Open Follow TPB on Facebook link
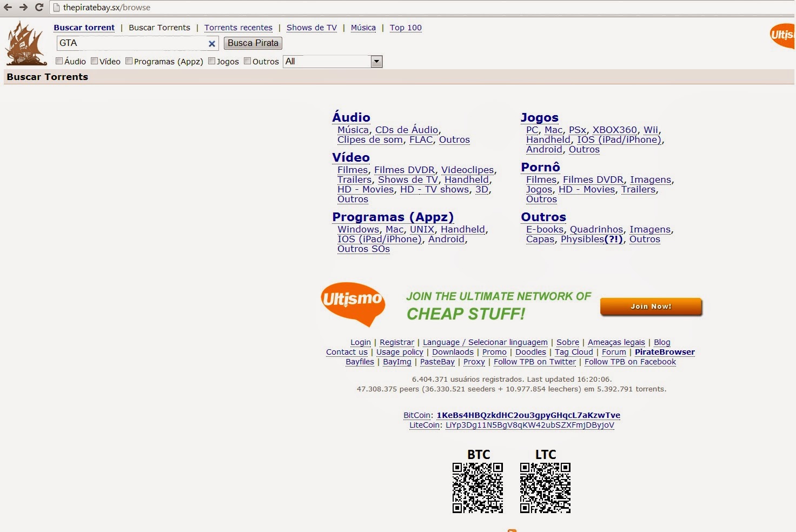This screenshot has height=532, width=796. coord(630,362)
